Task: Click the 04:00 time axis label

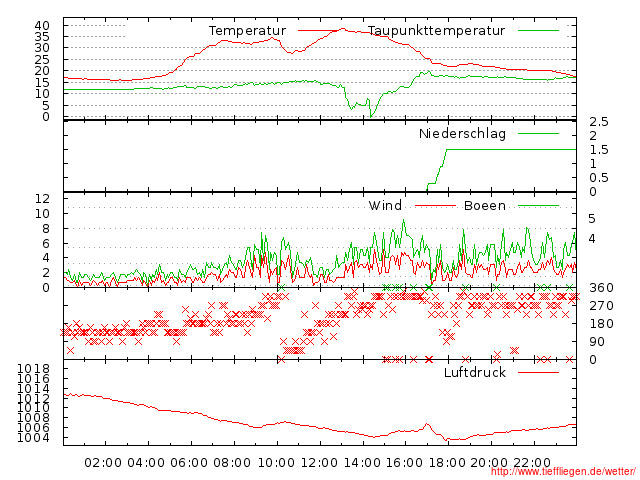Action: (146, 463)
